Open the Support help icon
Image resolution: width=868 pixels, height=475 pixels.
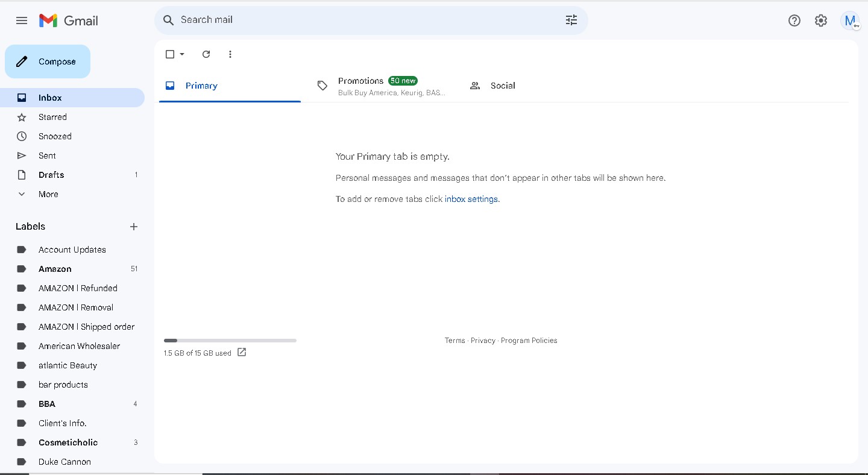point(794,20)
